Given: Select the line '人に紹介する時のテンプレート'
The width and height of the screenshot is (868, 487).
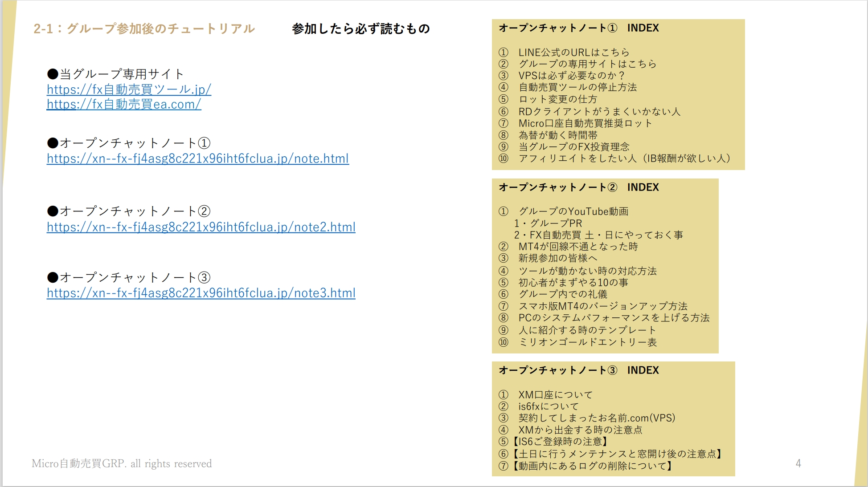Looking at the screenshot, I should [x=588, y=330].
